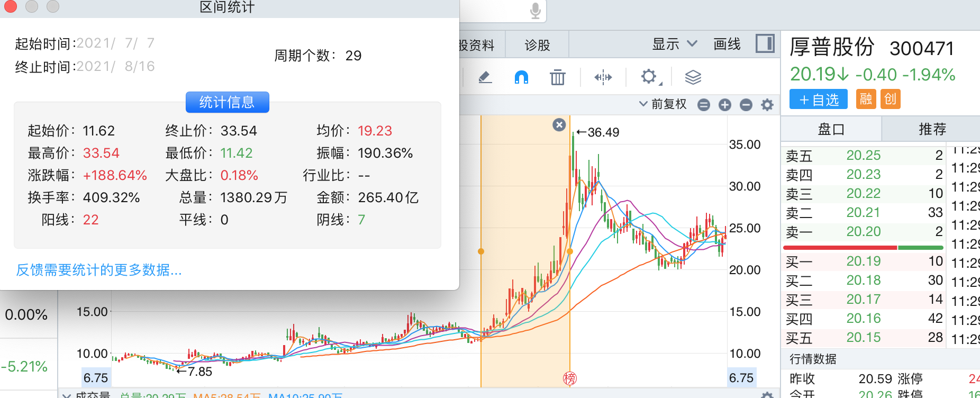The image size is (980, 398).
Task: Open the 前复权 adjustment dropdown
Action: (663, 104)
